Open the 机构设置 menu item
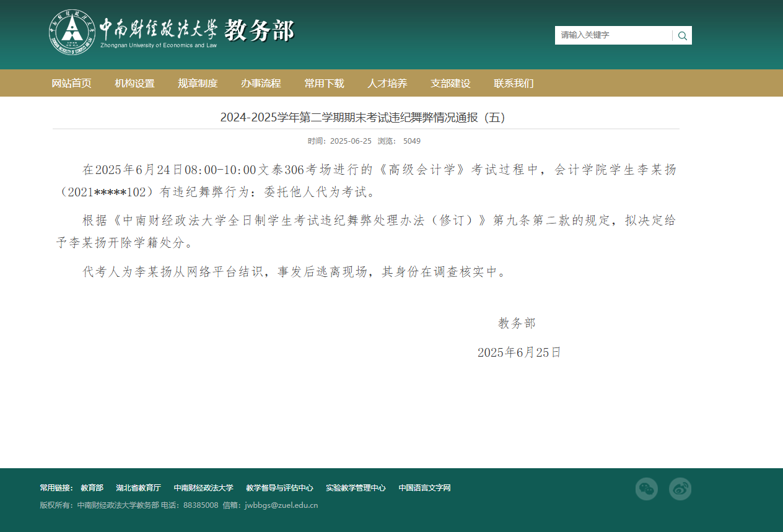Screen dimensions: 783x532 click(134, 83)
